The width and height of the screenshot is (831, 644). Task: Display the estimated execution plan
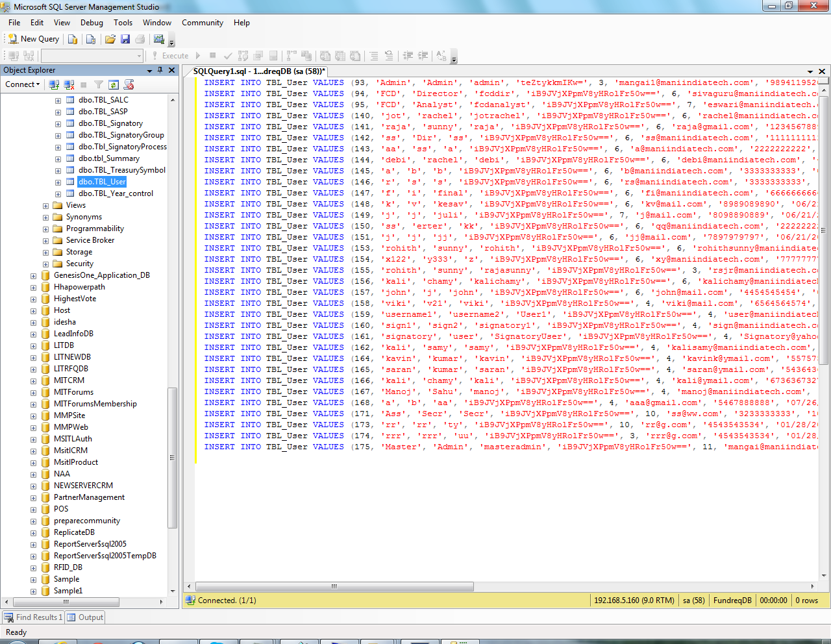point(243,56)
